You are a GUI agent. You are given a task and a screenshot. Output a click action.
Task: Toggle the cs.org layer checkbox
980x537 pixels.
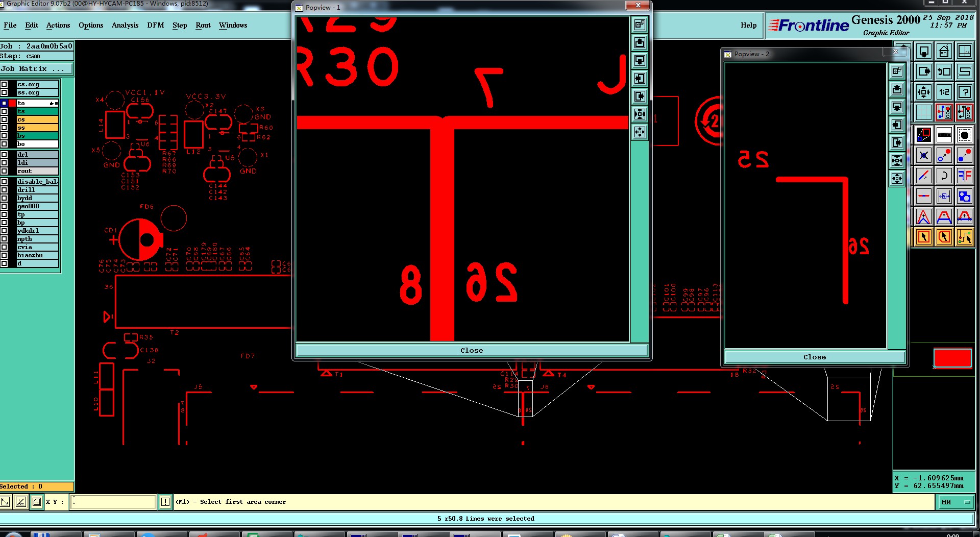(4, 84)
